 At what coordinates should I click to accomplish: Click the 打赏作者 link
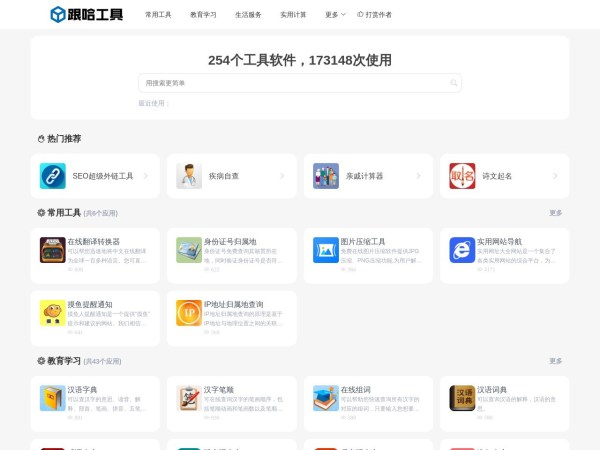tap(375, 15)
